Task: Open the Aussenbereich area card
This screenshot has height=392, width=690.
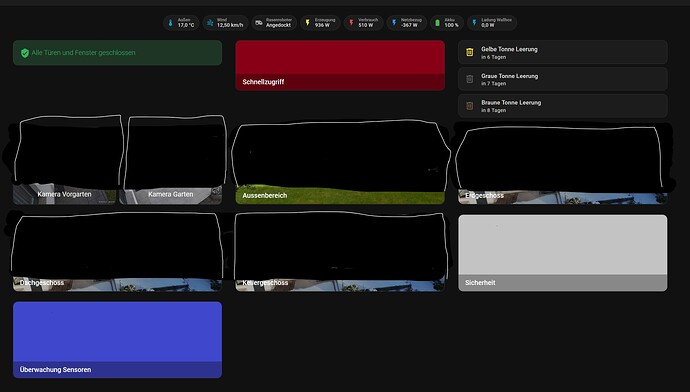Action: (340, 164)
